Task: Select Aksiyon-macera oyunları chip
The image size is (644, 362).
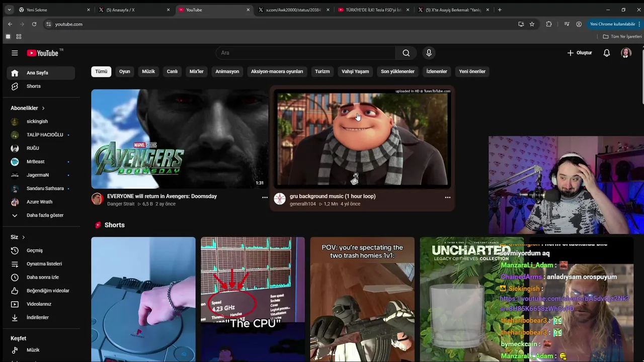Action: (277, 71)
